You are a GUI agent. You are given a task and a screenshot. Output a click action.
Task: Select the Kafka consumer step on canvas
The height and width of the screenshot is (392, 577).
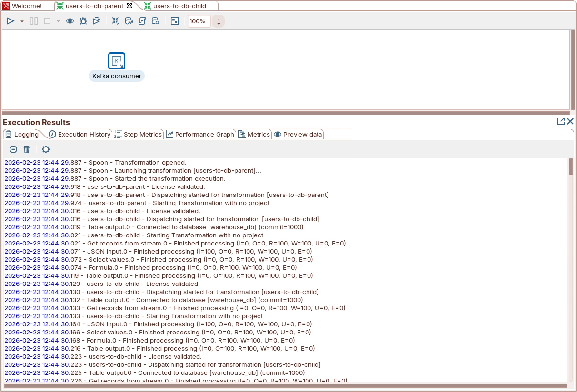point(117,61)
